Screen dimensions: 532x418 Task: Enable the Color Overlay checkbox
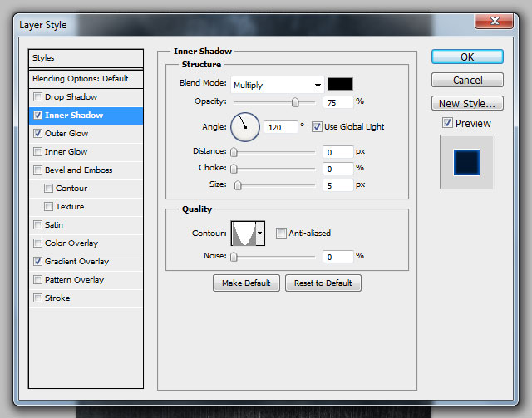[37, 243]
